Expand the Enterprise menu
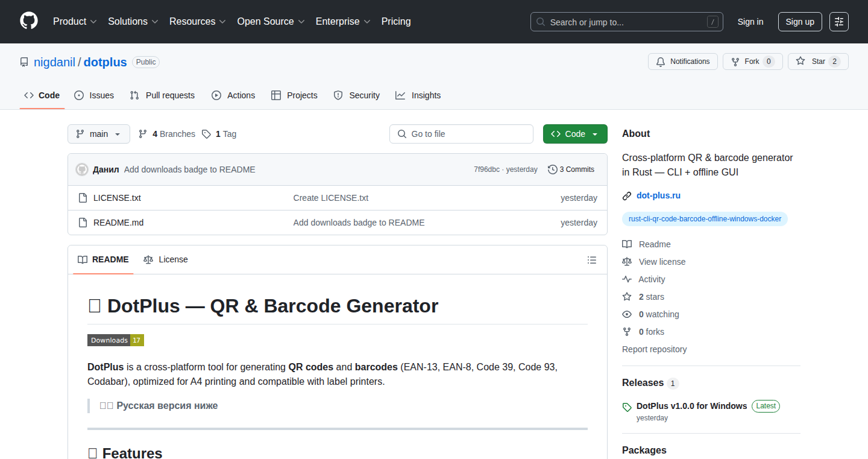The image size is (868, 459). [x=343, y=21]
